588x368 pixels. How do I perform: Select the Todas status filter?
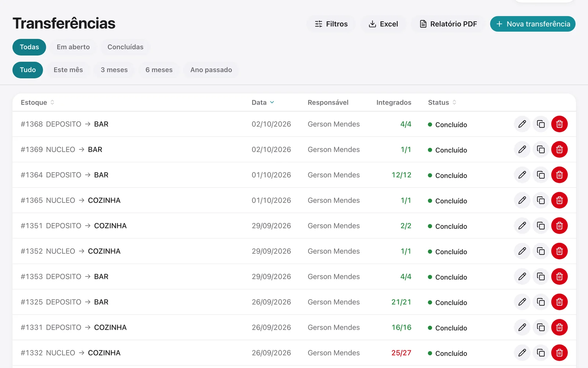29,47
